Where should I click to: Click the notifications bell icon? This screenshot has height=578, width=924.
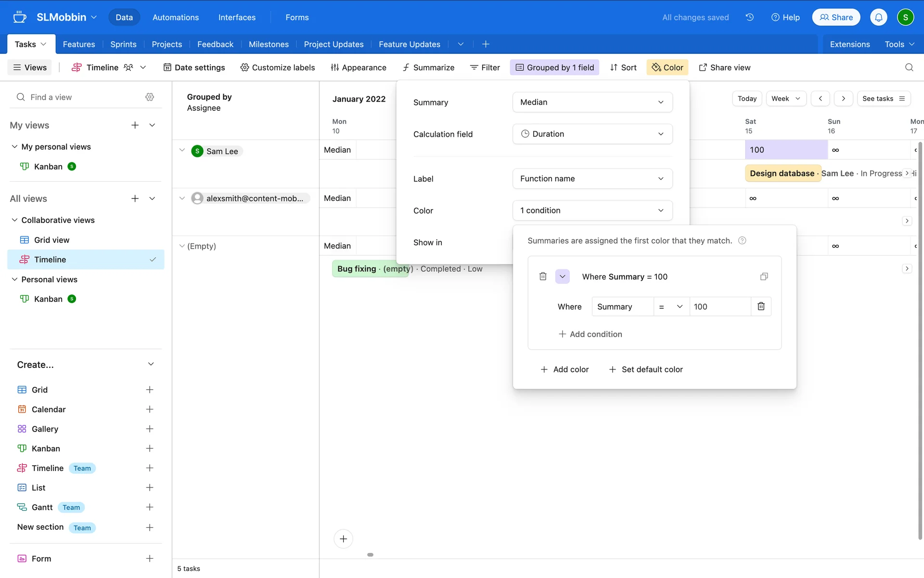click(878, 17)
